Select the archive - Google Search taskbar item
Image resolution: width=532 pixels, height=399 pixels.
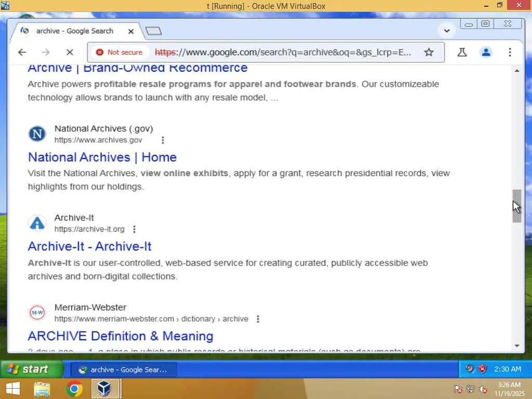(x=124, y=369)
